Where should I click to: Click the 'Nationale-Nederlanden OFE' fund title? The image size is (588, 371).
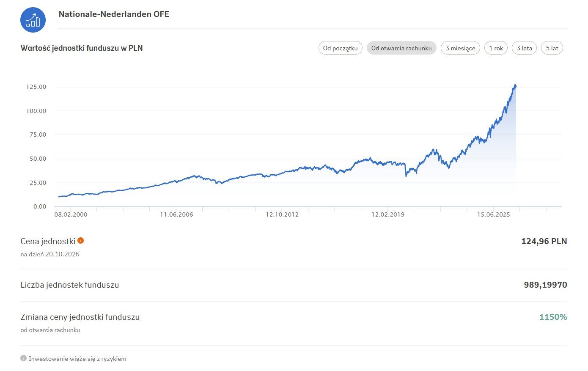[x=114, y=14]
